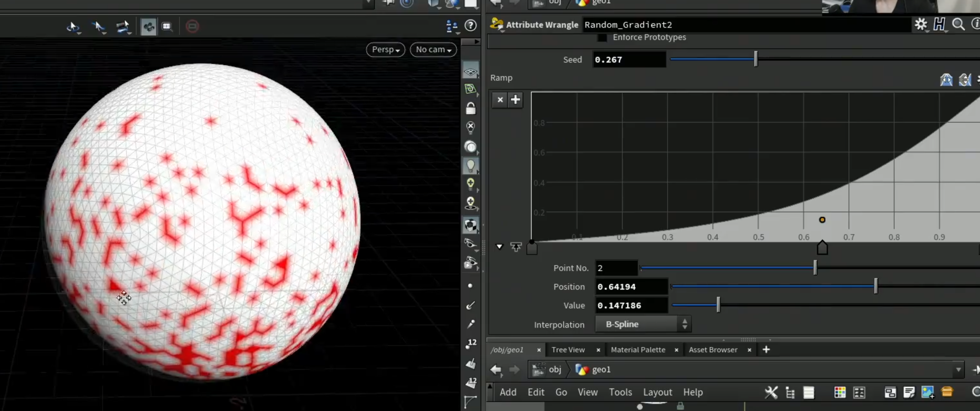The width and height of the screenshot is (980, 411).
Task: Switch to the Material Palette tab
Action: click(638, 350)
